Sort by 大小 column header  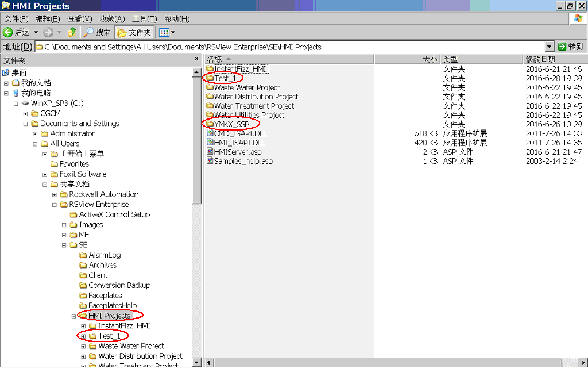pos(407,59)
